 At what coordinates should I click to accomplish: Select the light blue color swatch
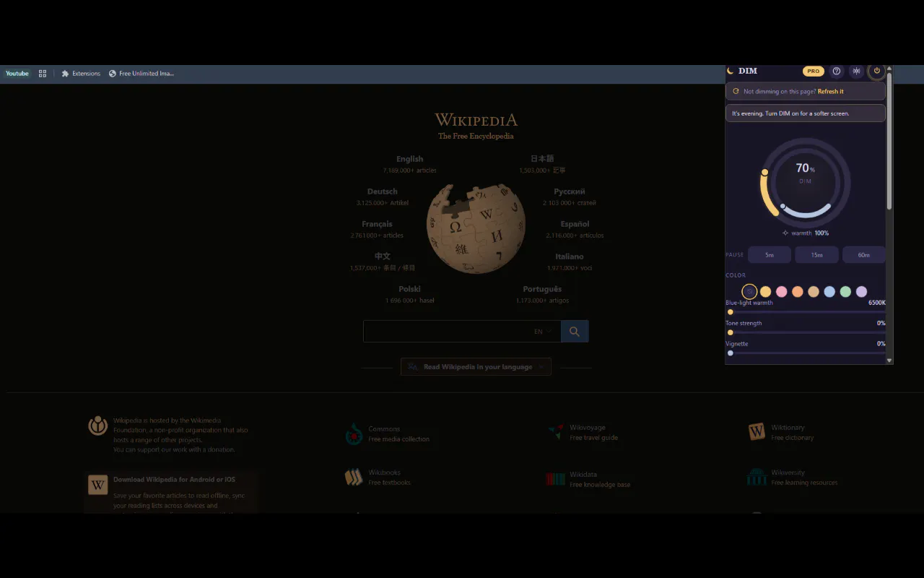tap(829, 292)
